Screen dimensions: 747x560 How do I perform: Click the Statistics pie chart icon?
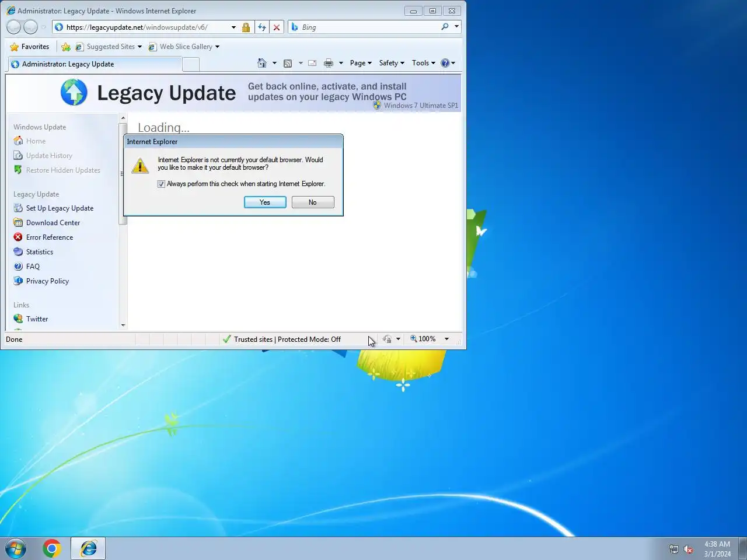pos(18,252)
